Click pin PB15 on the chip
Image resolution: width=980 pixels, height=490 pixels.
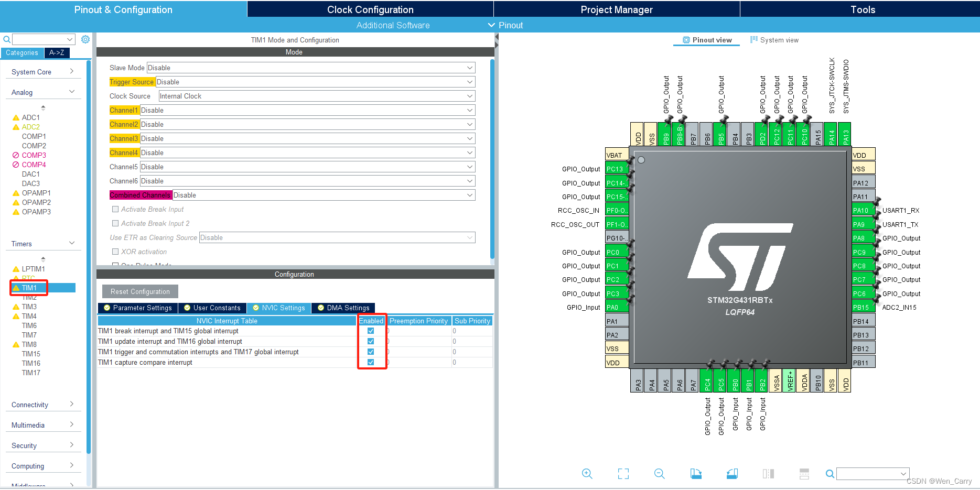(x=863, y=307)
